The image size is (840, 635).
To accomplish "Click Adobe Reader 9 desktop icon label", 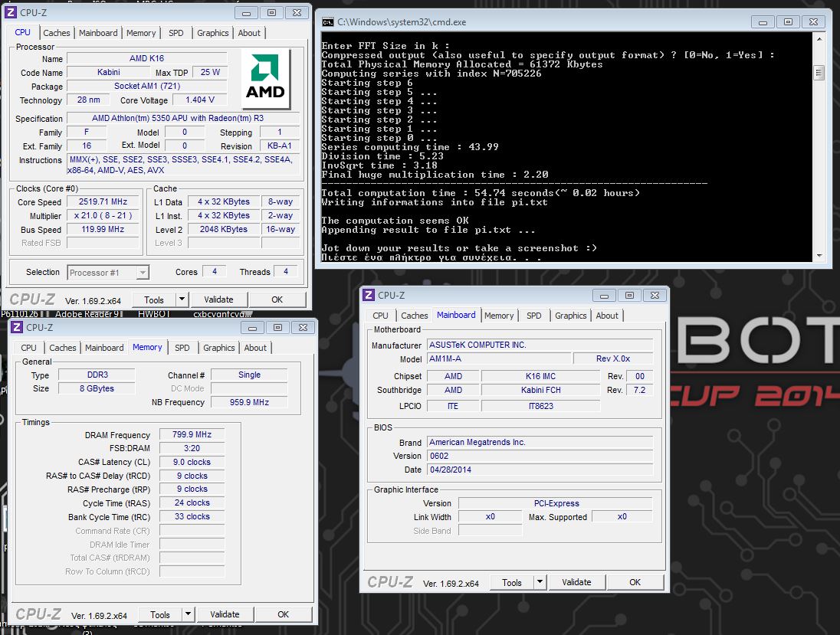I will coord(87,314).
